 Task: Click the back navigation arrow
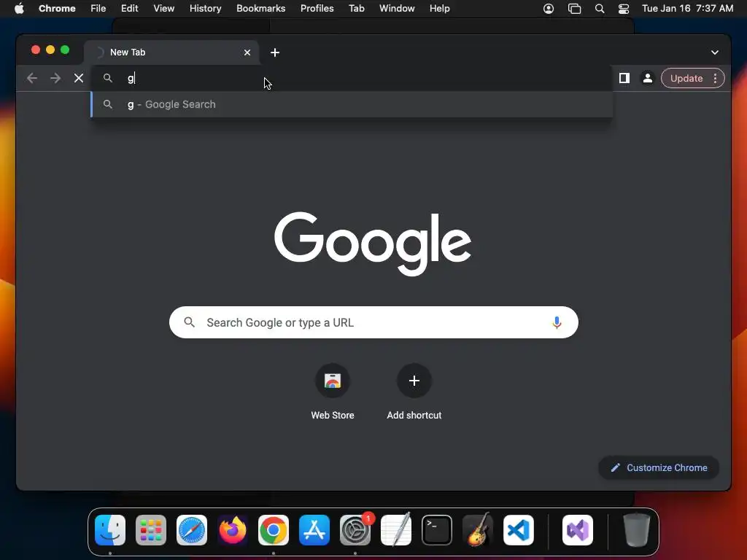click(x=32, y=78)
